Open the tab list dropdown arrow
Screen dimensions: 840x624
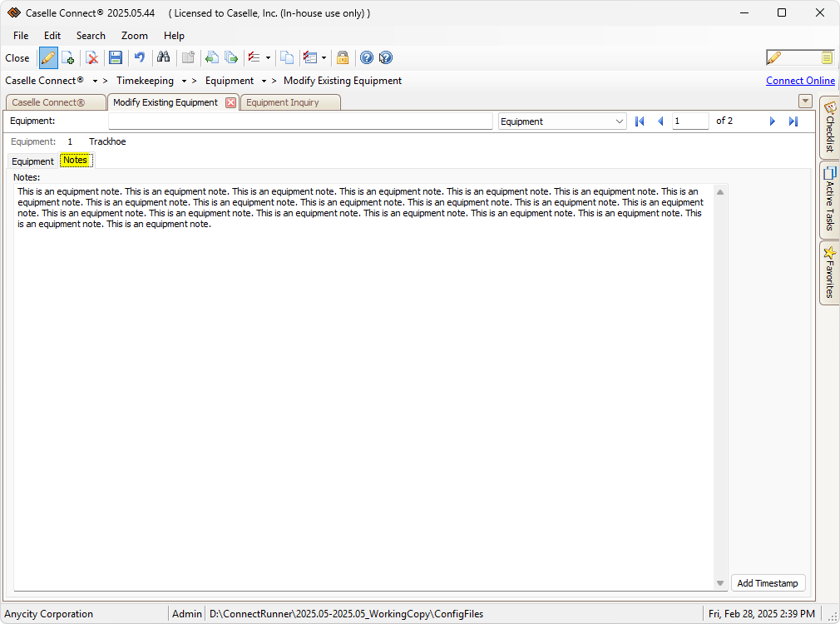tap(804, 102)
